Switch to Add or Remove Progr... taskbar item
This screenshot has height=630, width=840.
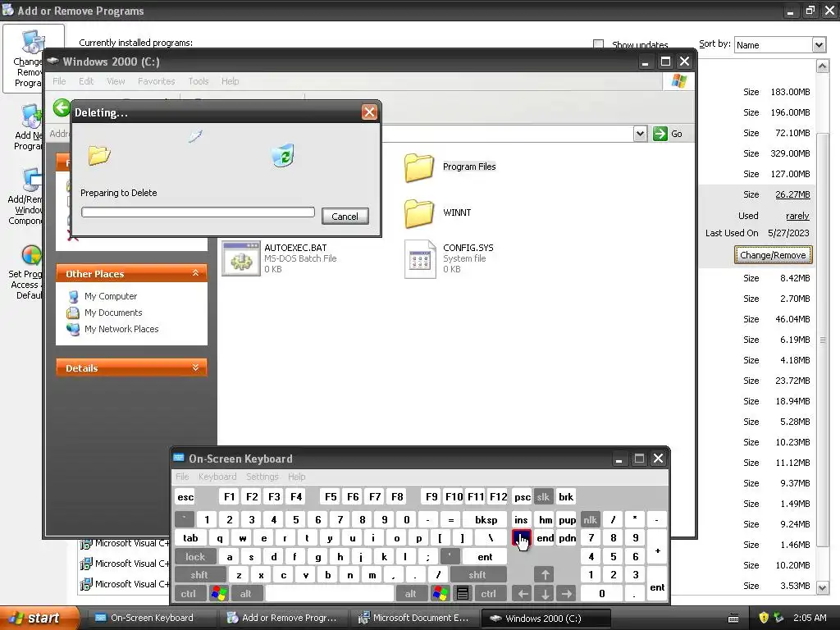click(282, 618)
